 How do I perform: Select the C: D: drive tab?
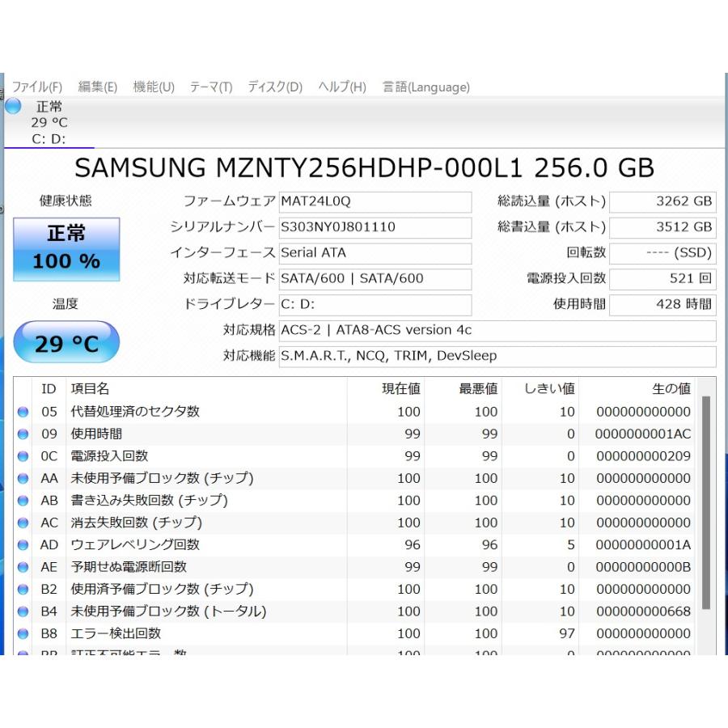(x=49, y=123)
